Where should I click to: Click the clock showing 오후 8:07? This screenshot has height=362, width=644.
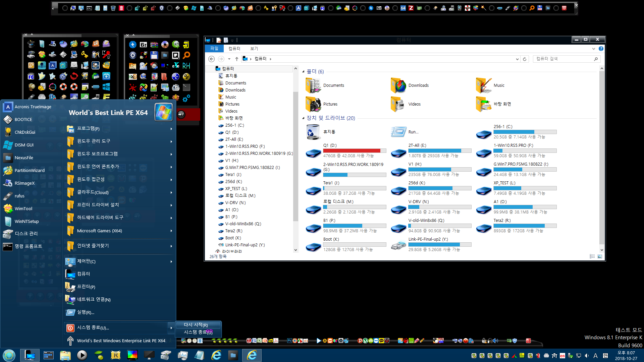[x=626, y=353]
